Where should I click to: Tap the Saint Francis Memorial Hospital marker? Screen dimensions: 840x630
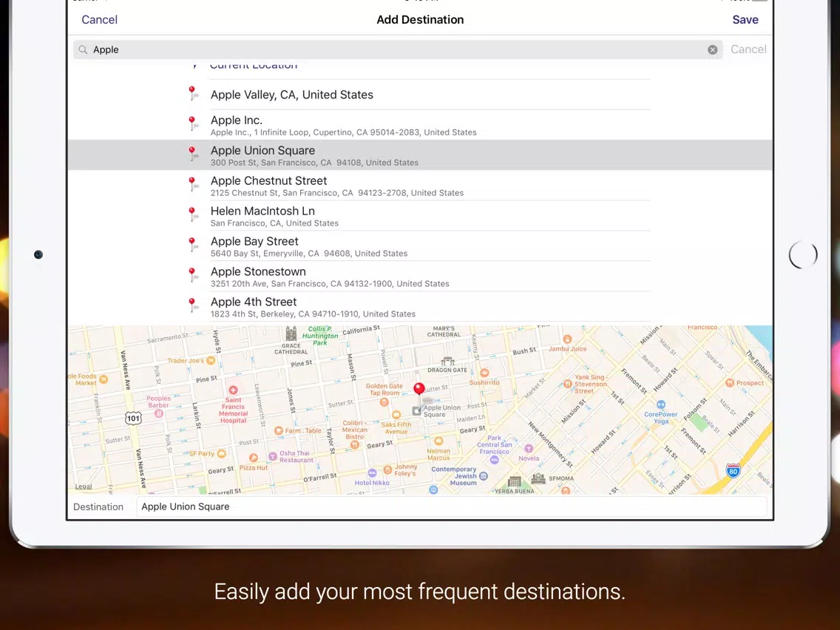click(x=233, y=390)
